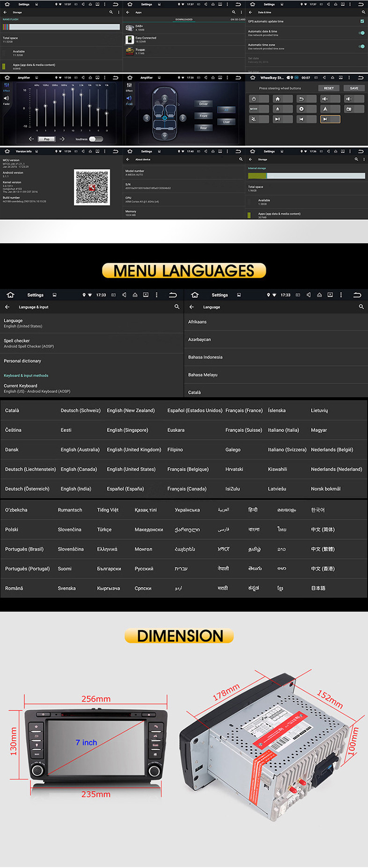Tap home icon on Language & input screen

(x=10, y=295)
